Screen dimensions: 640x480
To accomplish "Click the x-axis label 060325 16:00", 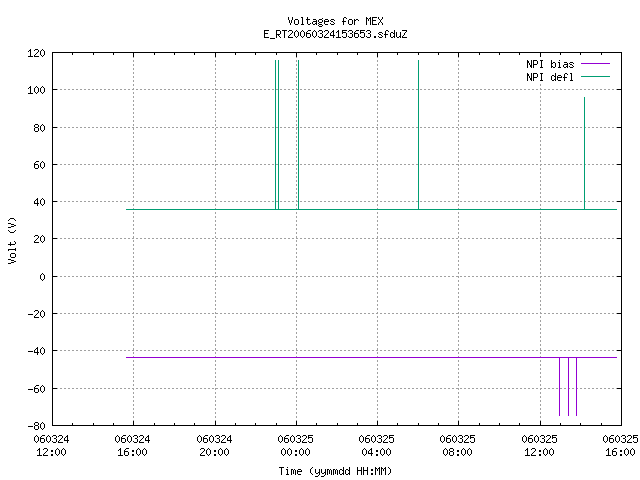I will [x=620, y=446].
